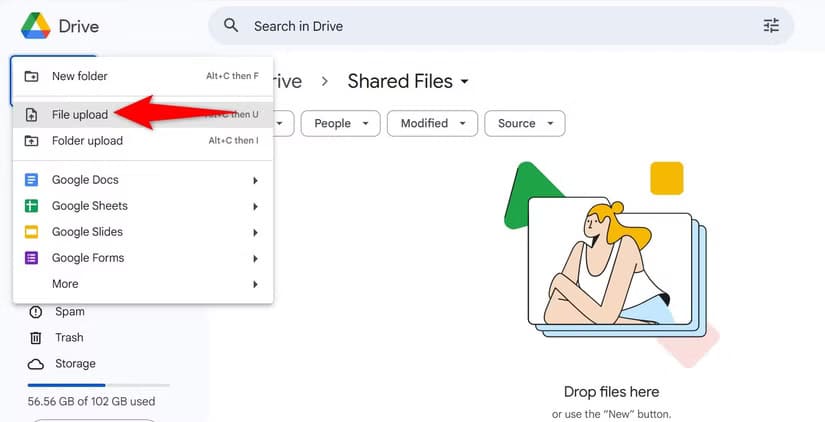Select Google Slides menu entry
The image size is (825, 422).
(143, 232)
